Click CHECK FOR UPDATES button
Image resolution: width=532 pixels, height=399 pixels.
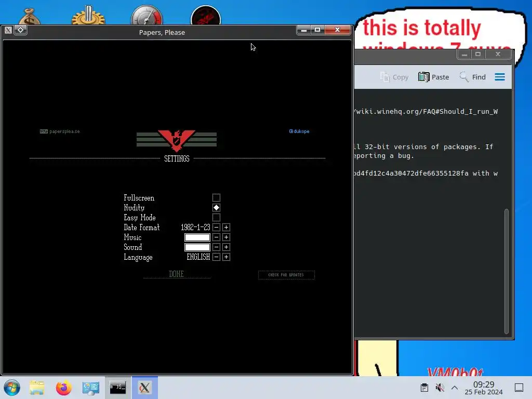(x=286, y=275)
